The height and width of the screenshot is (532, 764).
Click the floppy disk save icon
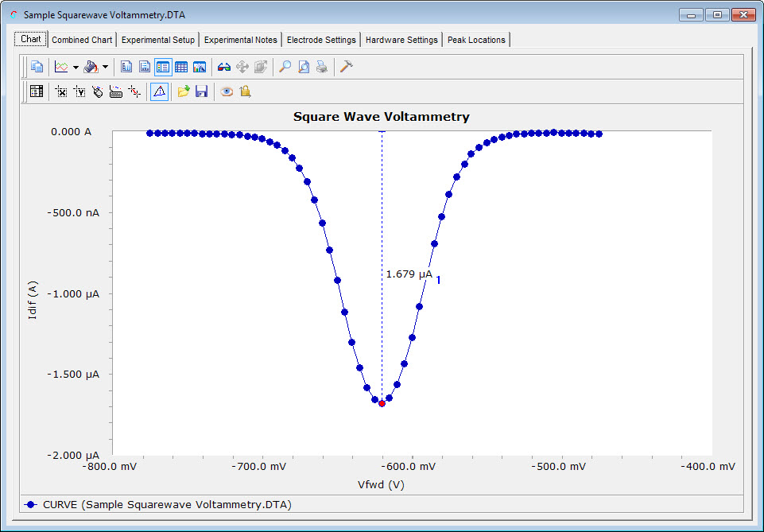tap(202, 91)
